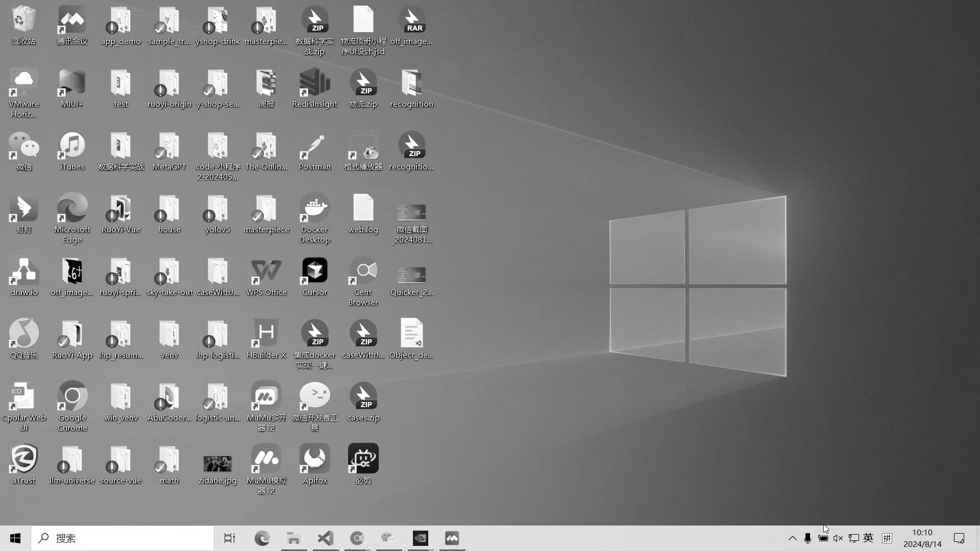Screen dimensions: 980x551
Task: Select the 格式播放器 shortcut
Action: [363, 151]
